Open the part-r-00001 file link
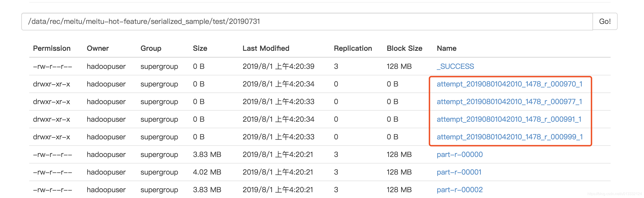 [x=459, y=172]
